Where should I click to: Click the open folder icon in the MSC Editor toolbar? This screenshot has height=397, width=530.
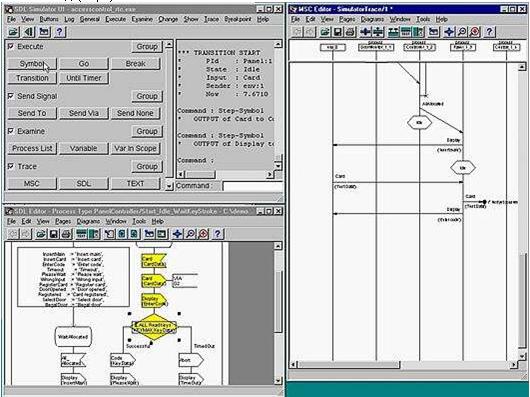pos(325,32)
